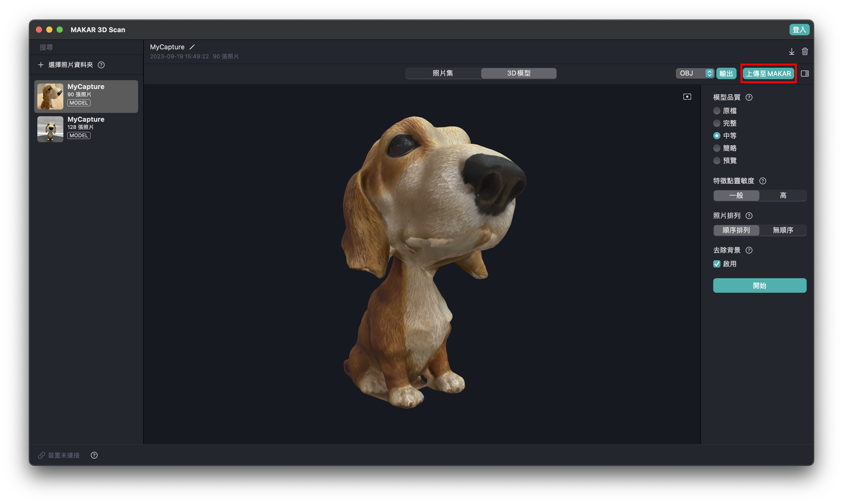Click the download arrow icon
The height and width of the screenshot is (504, 843).
(x=791, y=51)
